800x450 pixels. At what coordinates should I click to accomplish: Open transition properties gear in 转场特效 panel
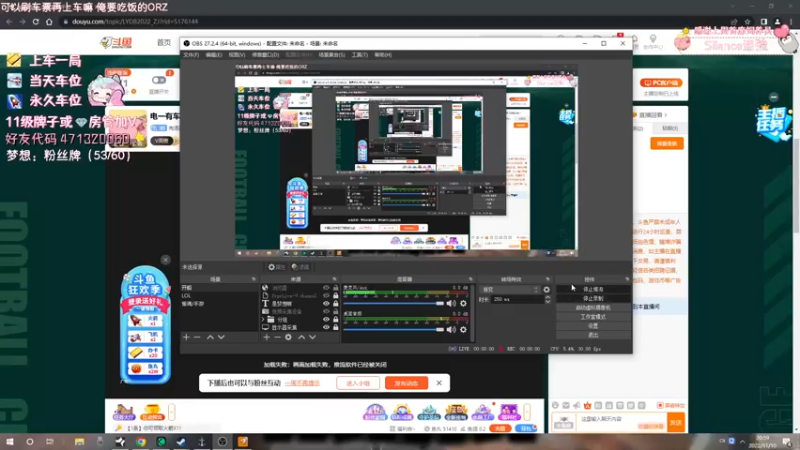pyautogui.click(x=546, y=289)
